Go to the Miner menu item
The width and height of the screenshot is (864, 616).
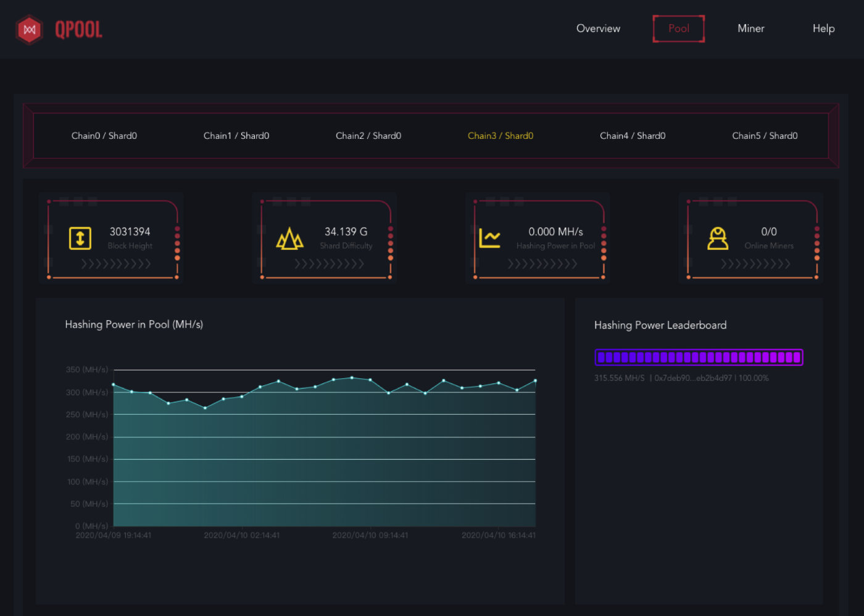coord(750,28)
